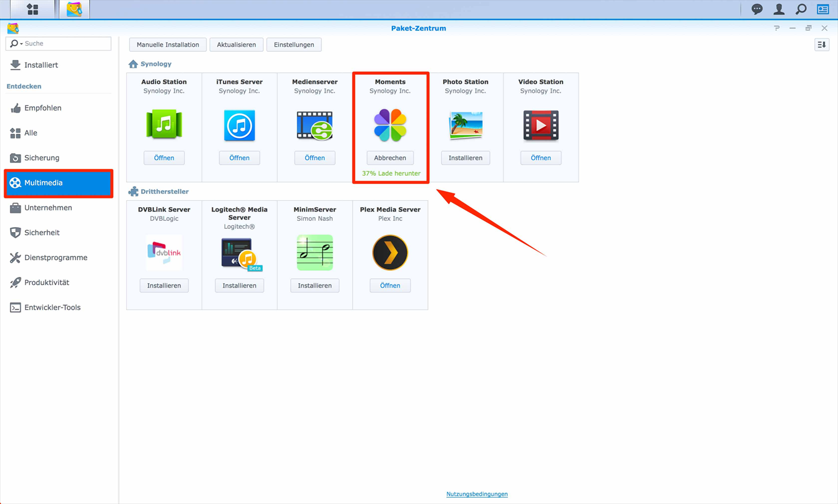Viewport: 838px width, 504px height.
Task: Install MinimServer
Action: [315, 286]
